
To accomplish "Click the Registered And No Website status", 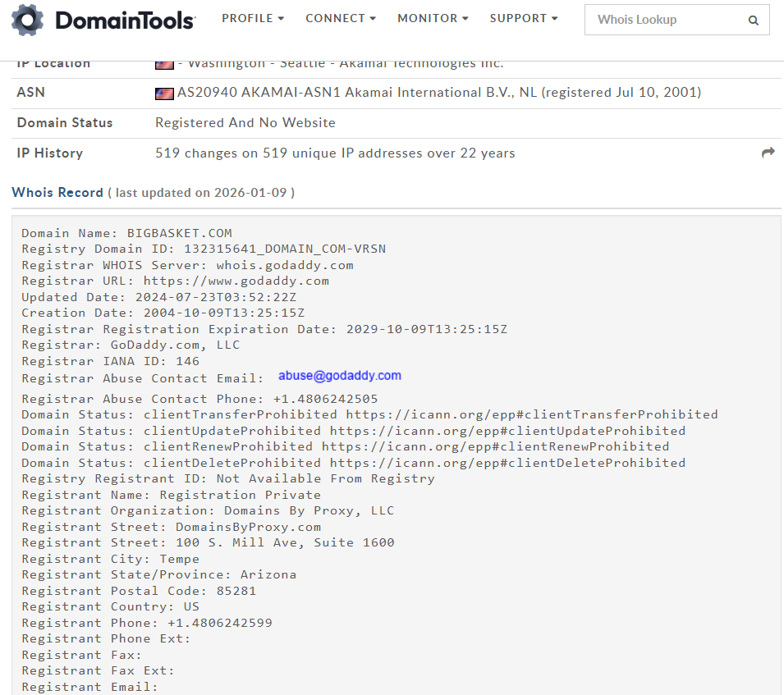I will coord(245,122).
